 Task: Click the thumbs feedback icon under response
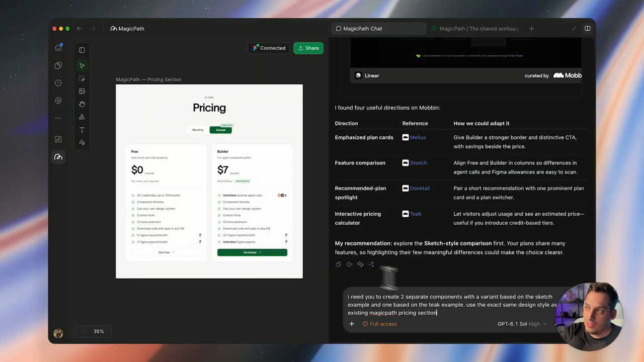click(x=360, y=264)
